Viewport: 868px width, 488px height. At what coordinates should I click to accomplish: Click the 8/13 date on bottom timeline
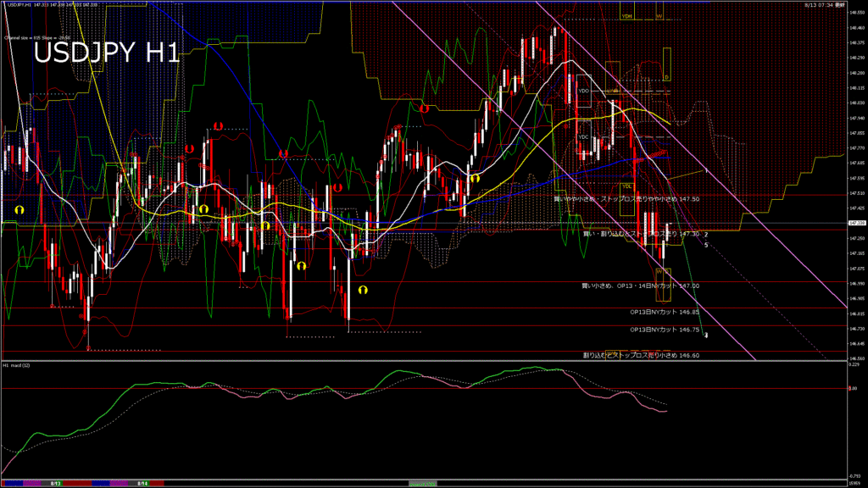pyautogui.click(x=55, y=483)
